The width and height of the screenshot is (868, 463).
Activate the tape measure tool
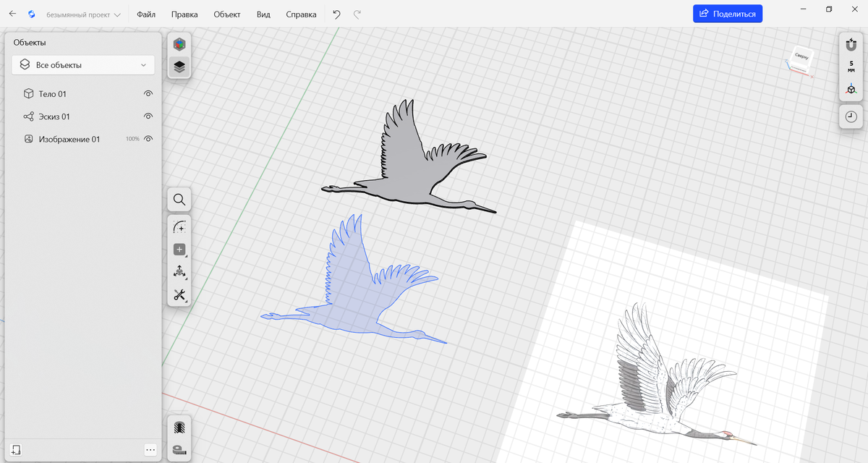179,450
